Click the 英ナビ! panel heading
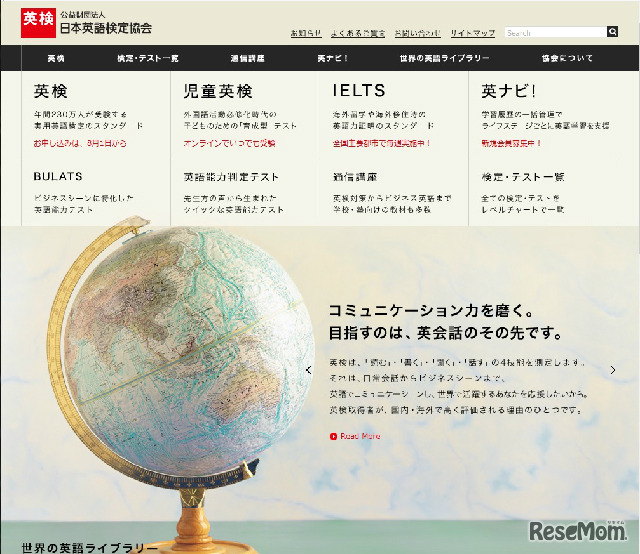 509,91
